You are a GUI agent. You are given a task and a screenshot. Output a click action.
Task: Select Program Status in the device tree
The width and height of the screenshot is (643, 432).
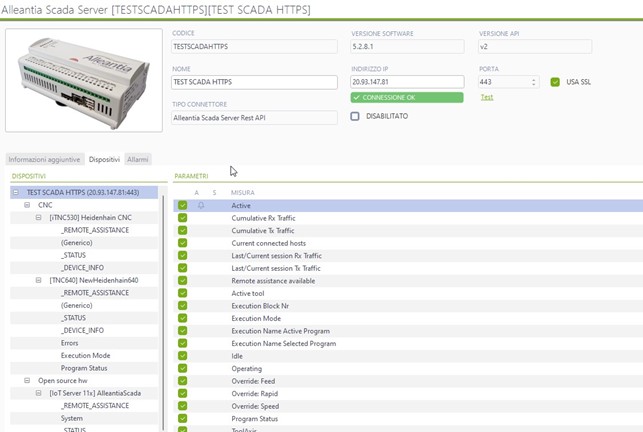[x=84, y=368]
